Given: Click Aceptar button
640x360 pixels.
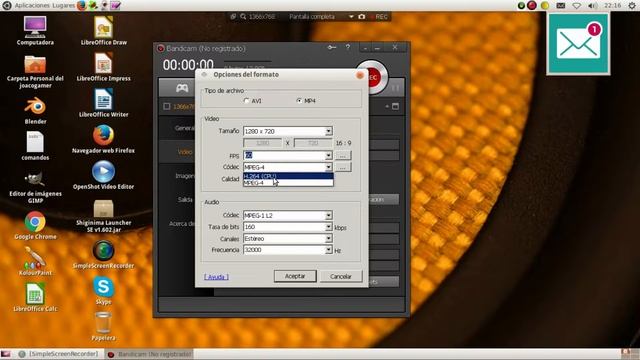Looking at the screenshot, I should (295, 276).
